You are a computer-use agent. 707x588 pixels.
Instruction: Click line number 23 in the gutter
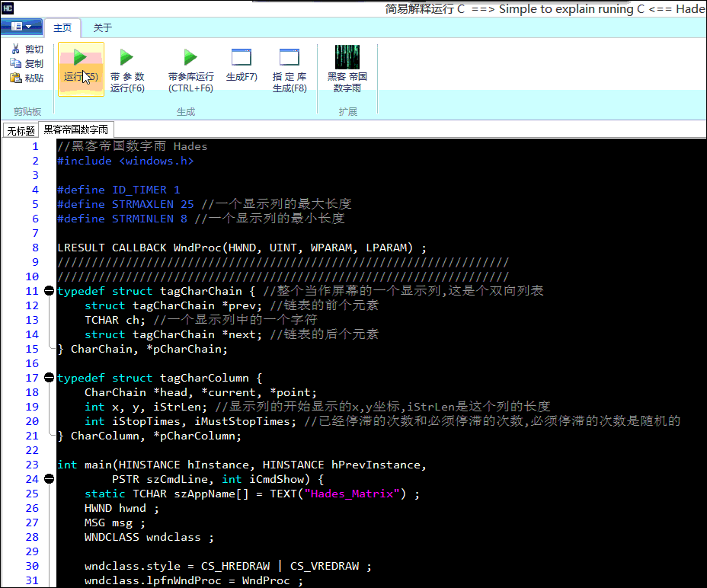coord(32,465)
